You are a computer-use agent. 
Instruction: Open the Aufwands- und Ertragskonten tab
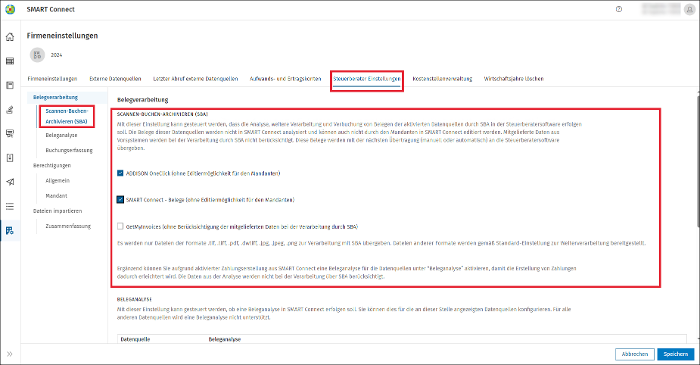click(x=285, y=79)
